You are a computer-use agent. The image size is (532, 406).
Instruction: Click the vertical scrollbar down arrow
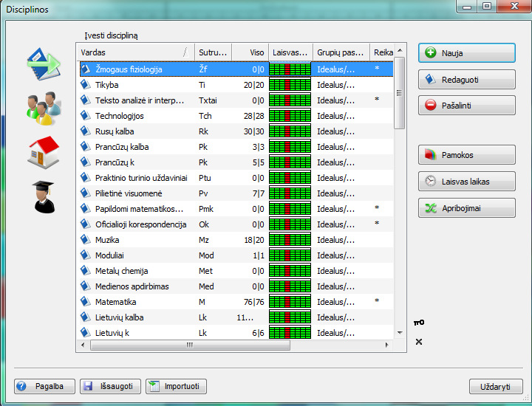point(399,333)
